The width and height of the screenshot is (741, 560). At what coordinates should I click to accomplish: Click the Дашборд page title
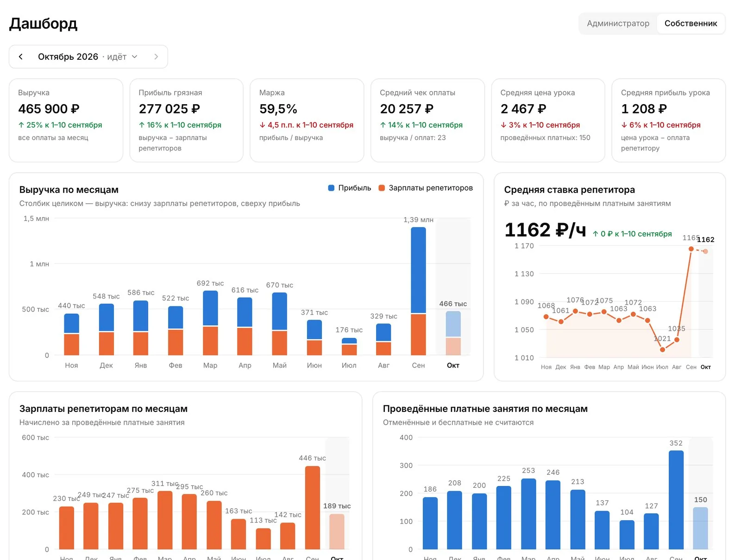(44, 23)
